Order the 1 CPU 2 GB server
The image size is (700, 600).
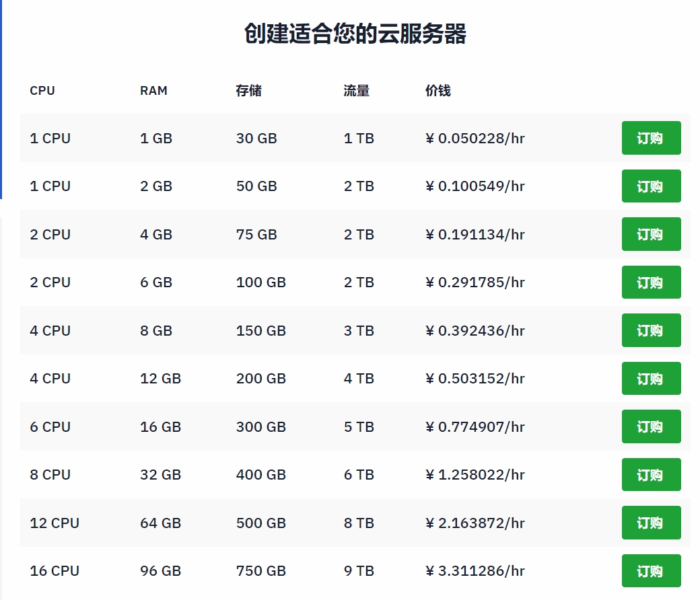point(651,186)
